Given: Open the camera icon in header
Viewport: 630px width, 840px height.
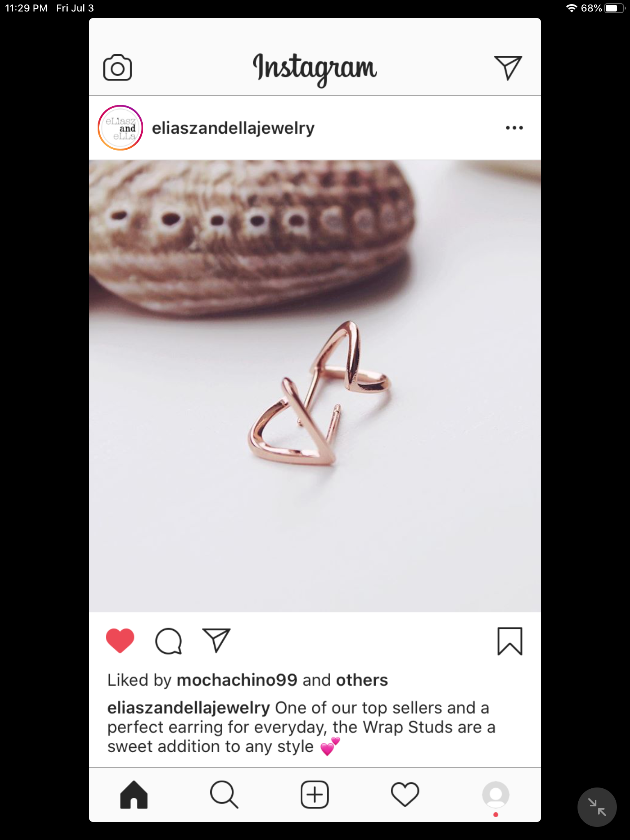Looking at the screenshot, I should 117,68.
